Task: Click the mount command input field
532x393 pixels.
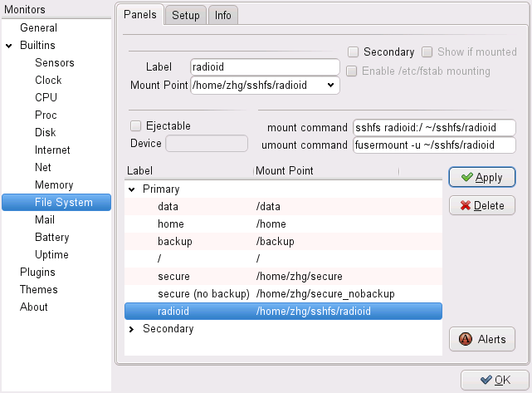Action: [x=433, y=128]
